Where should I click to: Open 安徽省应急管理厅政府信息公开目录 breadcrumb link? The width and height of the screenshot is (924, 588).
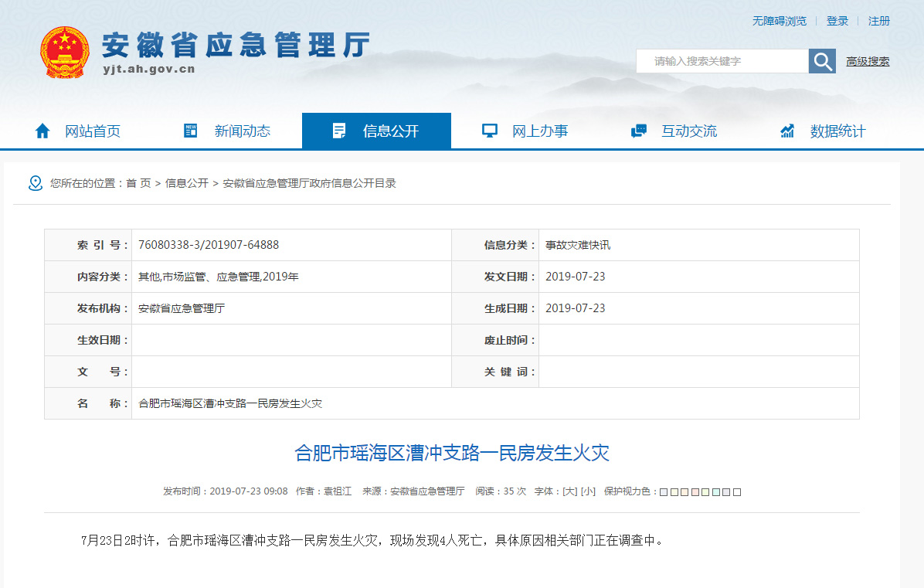click(x=309, y=183)
